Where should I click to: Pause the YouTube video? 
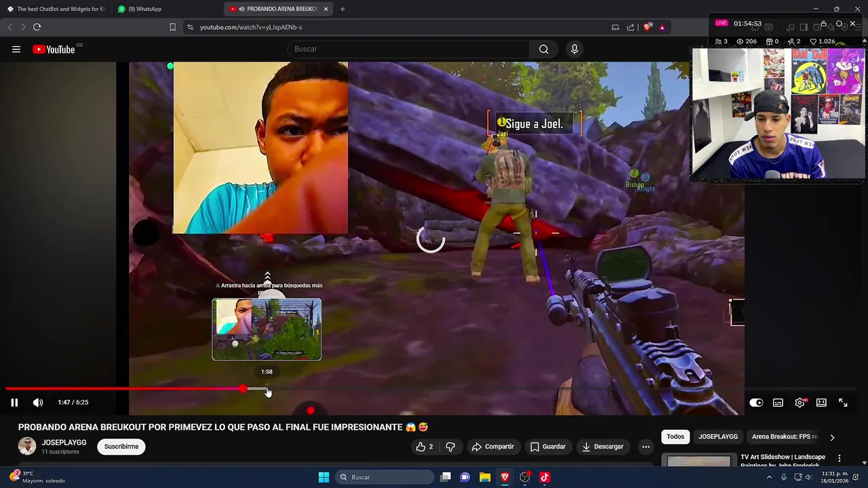14,403
